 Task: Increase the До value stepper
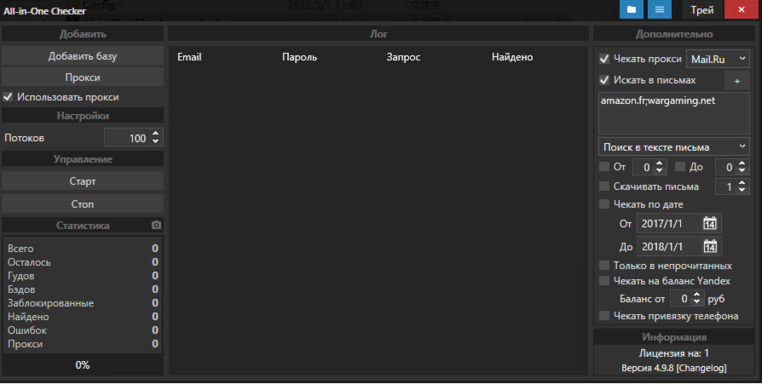tap(742, 163)
